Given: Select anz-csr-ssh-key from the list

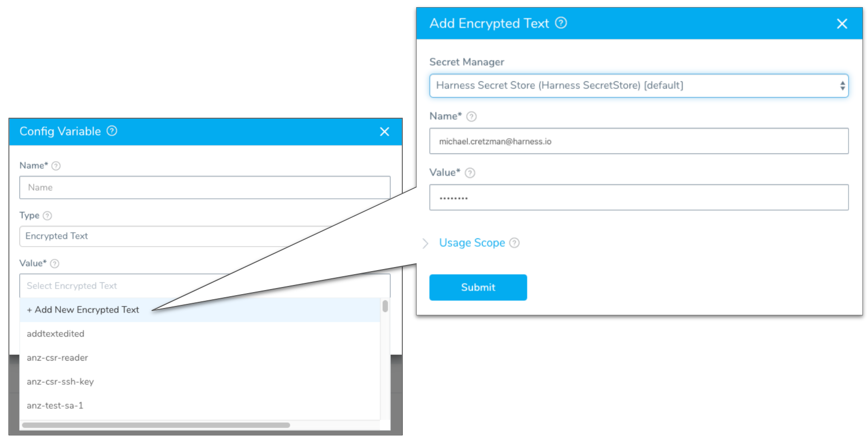Looking at the screenshot, I should [200, 382].
